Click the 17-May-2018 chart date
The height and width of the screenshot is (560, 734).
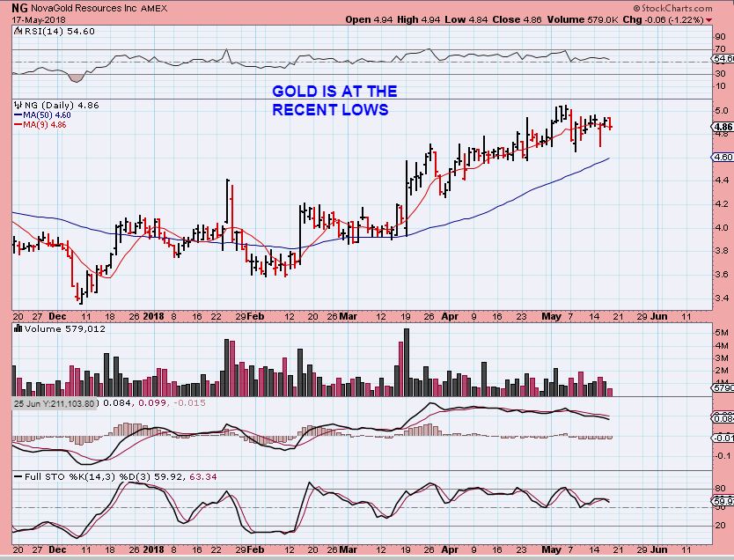[39, 19]
